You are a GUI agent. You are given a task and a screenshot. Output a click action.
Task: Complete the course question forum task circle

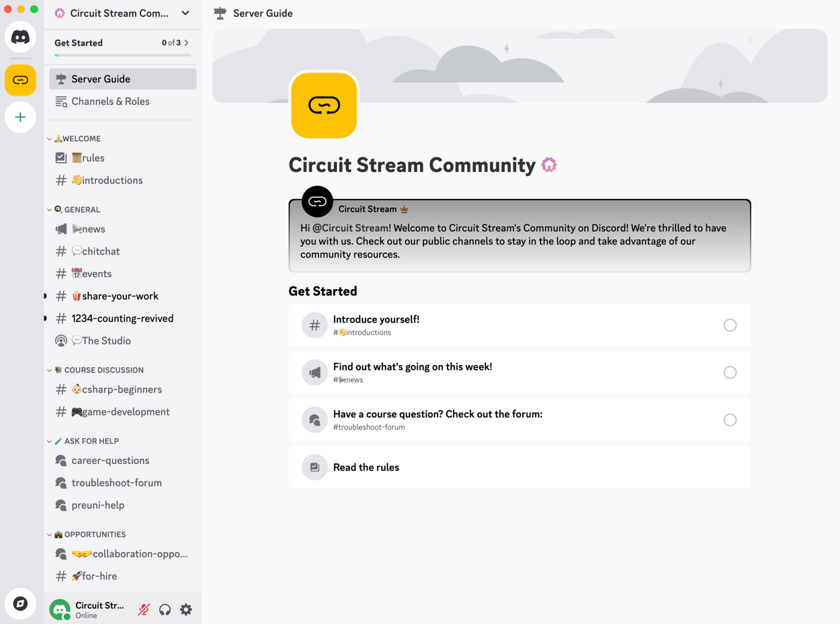click(x=730, y=420)
